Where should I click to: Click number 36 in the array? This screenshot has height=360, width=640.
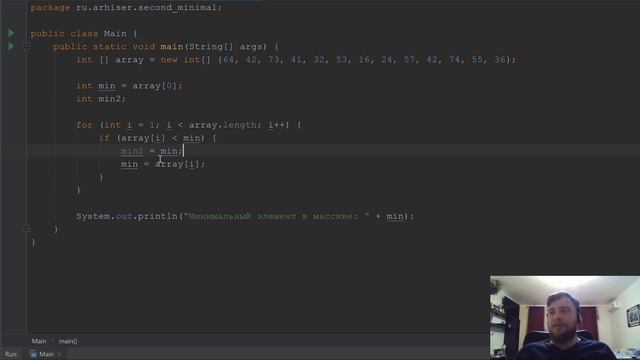[x=500, y=60]
